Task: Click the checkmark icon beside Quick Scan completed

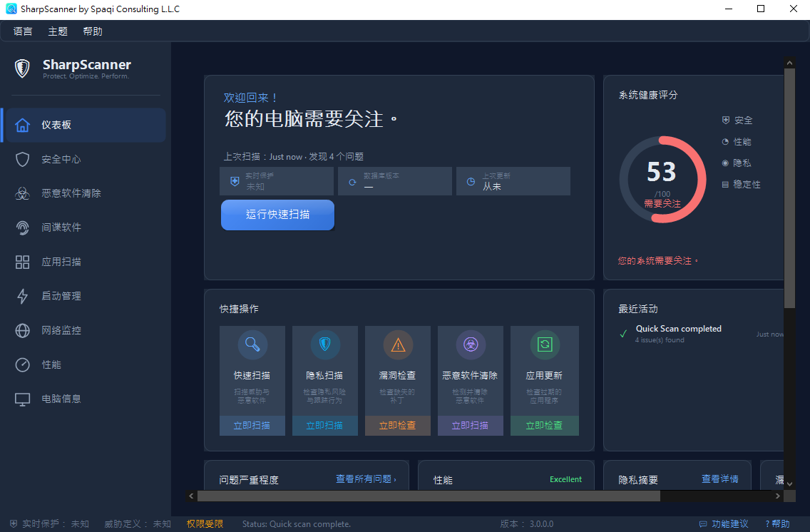Action: pyautogui.click(x=623, y=334)
